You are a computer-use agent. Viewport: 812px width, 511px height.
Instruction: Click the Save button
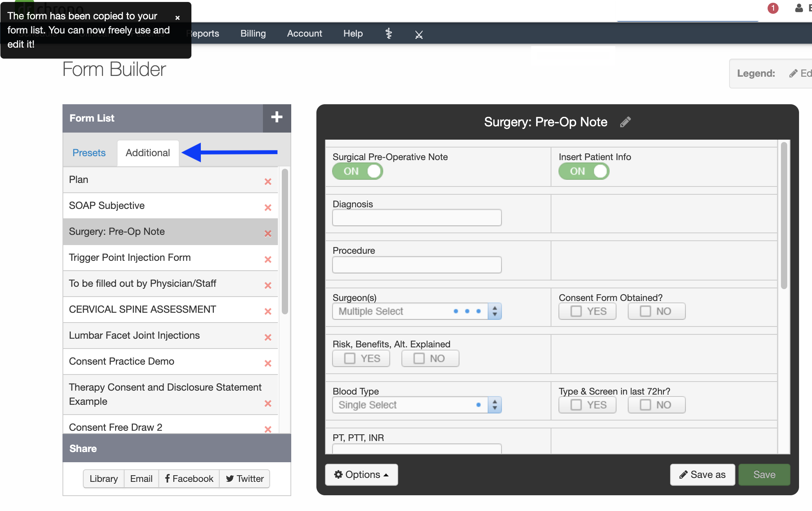(x=764, y=474)
